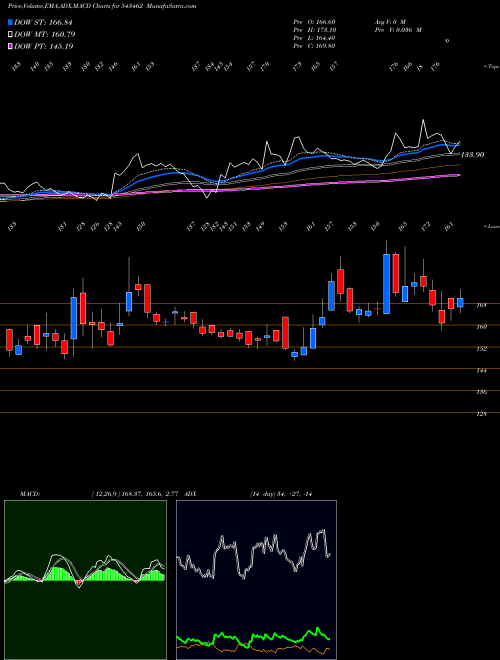The width and height of the screenshot is (500, 660).
Task: Click the 'Pre H: 173.10' high value
Action: coord(314,30)
